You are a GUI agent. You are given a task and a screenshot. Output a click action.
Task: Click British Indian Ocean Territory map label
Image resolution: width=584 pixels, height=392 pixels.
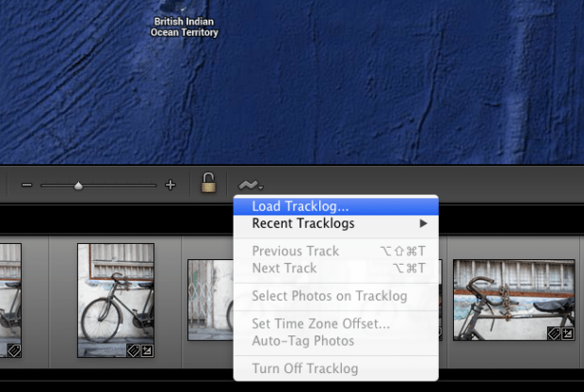coord(184,26)
